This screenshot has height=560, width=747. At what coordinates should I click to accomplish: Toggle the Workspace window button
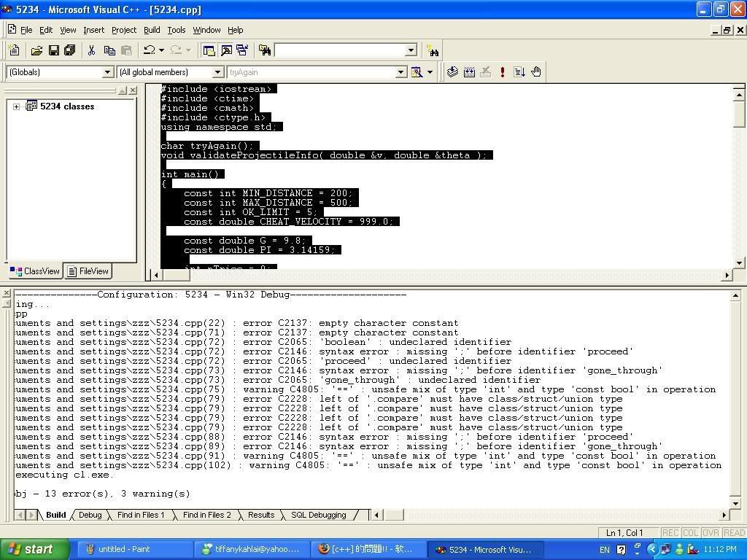coord(209,50)
